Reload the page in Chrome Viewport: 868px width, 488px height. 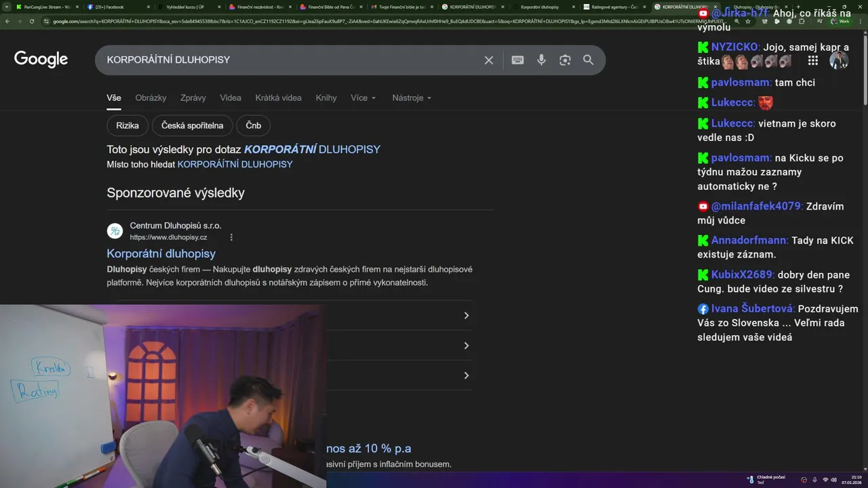pyautogui.click(x=31, y=21)
